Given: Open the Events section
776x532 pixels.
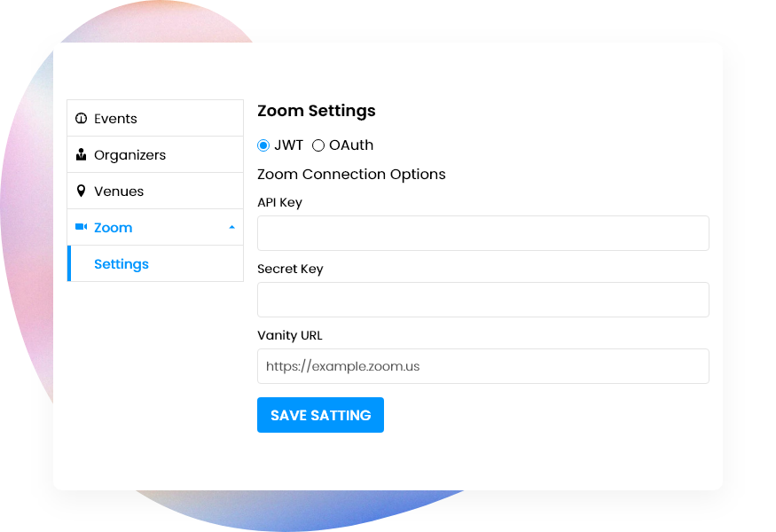Looking at the screenshot, I should [x=115, y=118].
